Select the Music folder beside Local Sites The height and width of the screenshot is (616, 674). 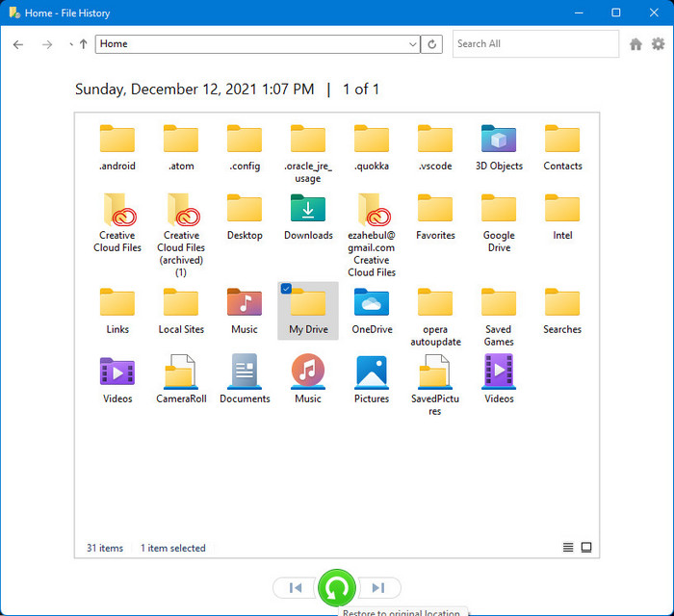[x=245, y=312]
